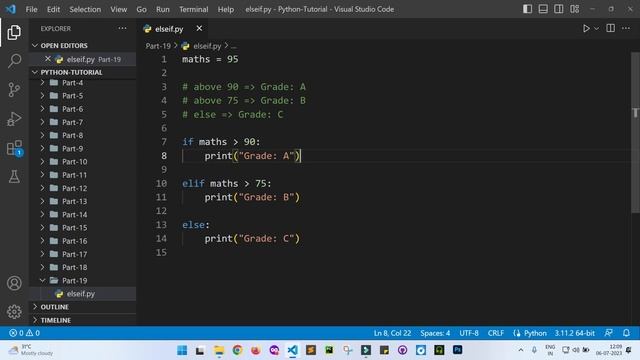
Task: Run the Python file
Action: [586, 29]
